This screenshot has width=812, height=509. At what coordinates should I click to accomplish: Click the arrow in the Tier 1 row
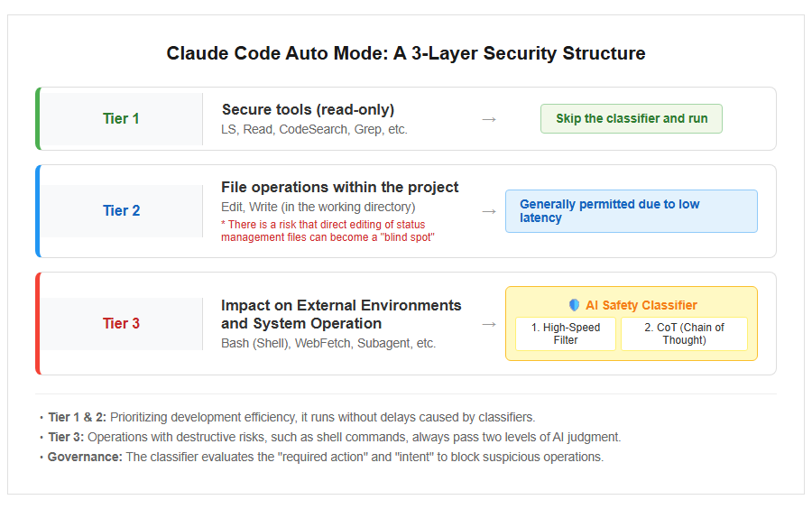[x=489, y=120]
